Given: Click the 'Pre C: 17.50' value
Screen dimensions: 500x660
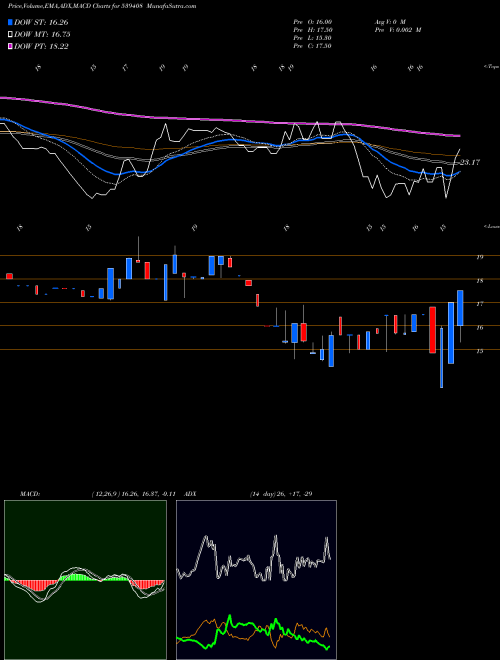Looking at the screenshot, I should (x=312, y=46).
